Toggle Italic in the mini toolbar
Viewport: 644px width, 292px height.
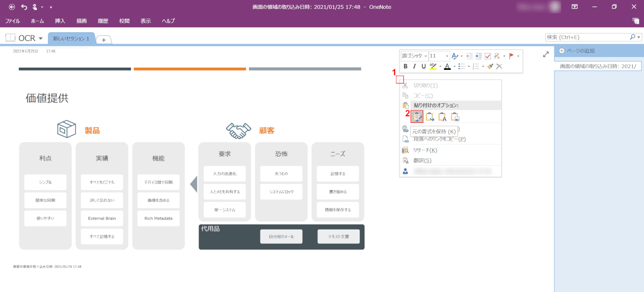click(414, 66)
